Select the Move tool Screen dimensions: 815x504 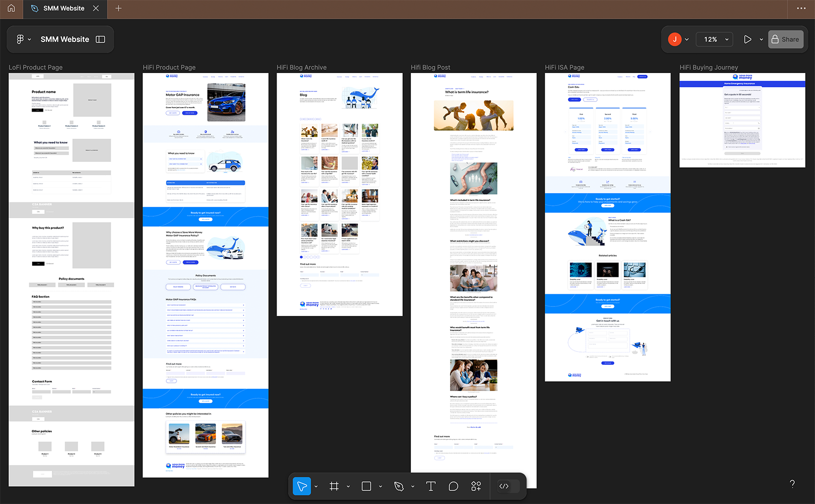coord(302,486)
